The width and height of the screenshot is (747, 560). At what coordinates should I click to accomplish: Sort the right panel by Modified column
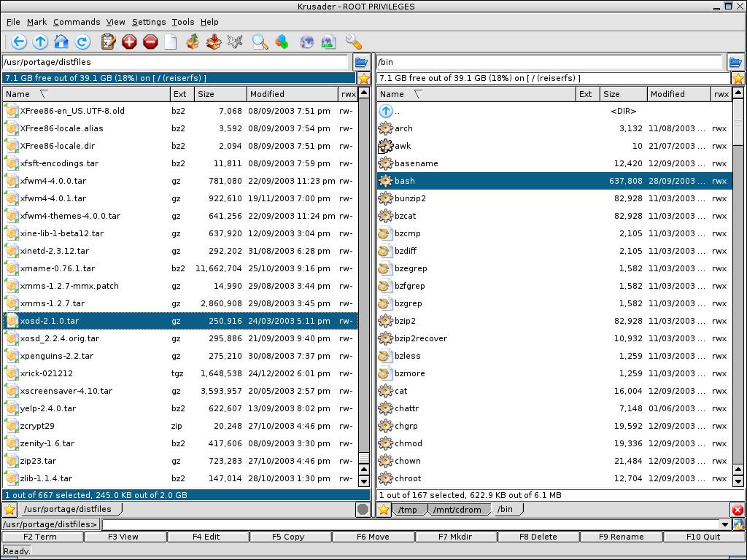[x=679, y=94]
